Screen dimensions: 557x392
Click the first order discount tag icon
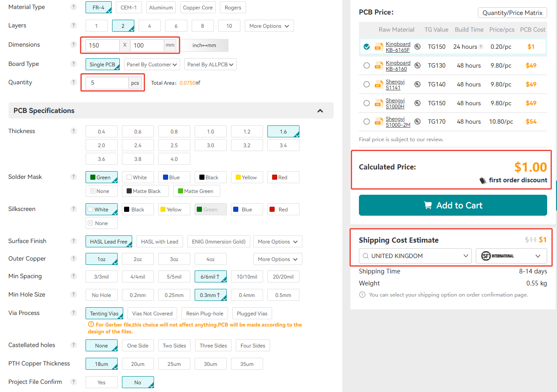[x=483, y=181]
